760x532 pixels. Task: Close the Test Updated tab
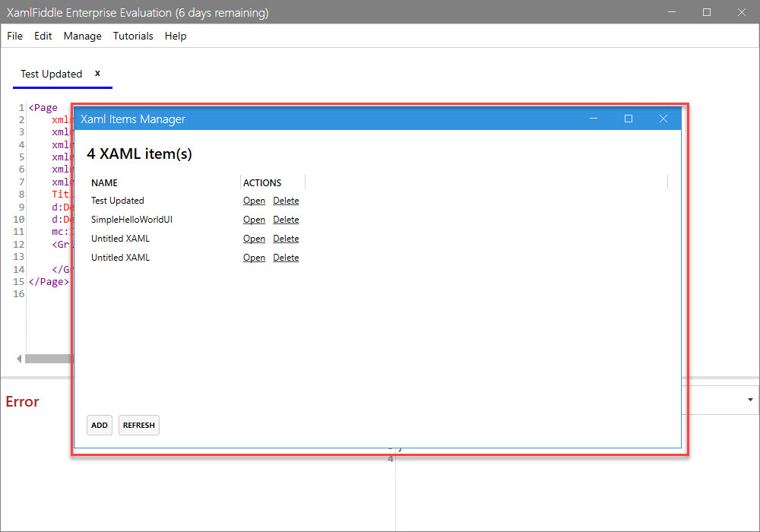pos(97,73)
